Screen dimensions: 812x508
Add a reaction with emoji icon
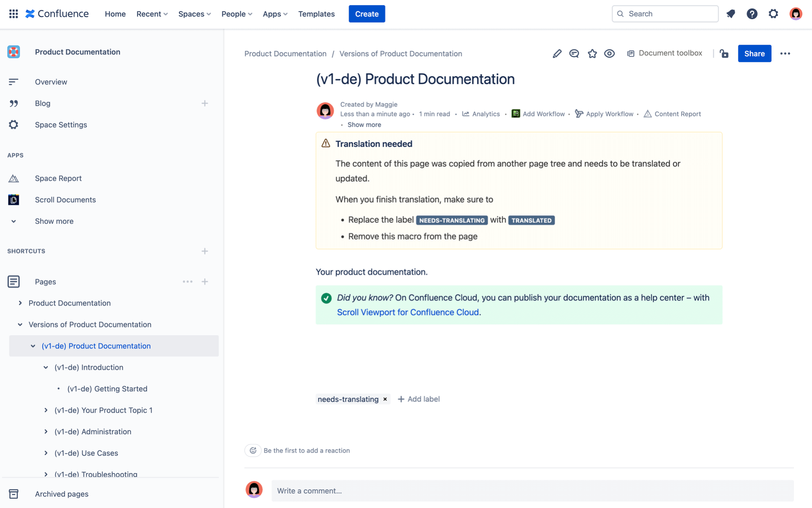point(253,450)
